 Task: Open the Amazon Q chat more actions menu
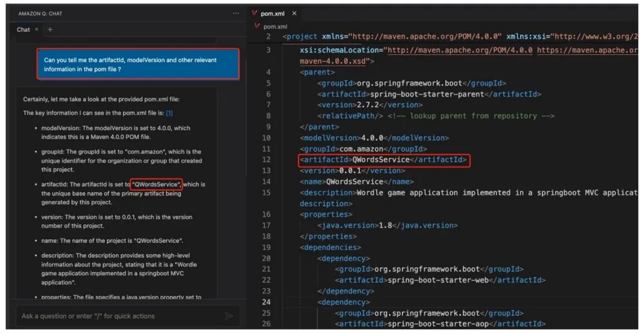[236, 14]
